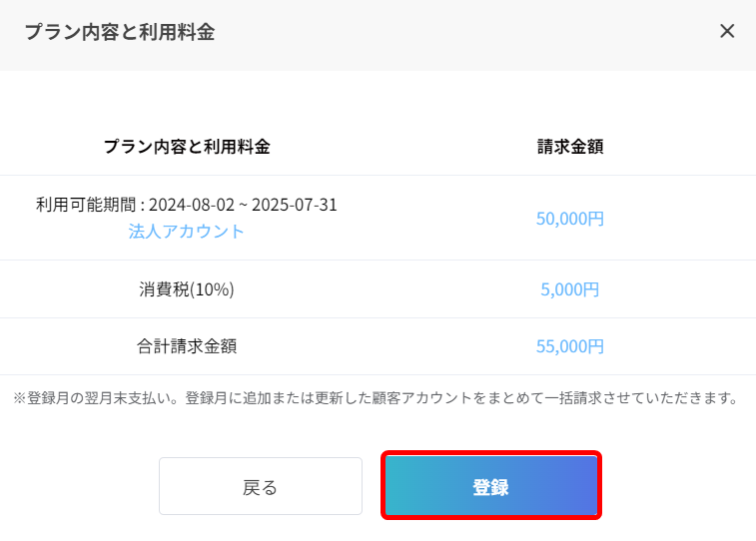Click the 合計請求金額 row label
This screenshot has height=541, width=756.
tap(187, 346)
